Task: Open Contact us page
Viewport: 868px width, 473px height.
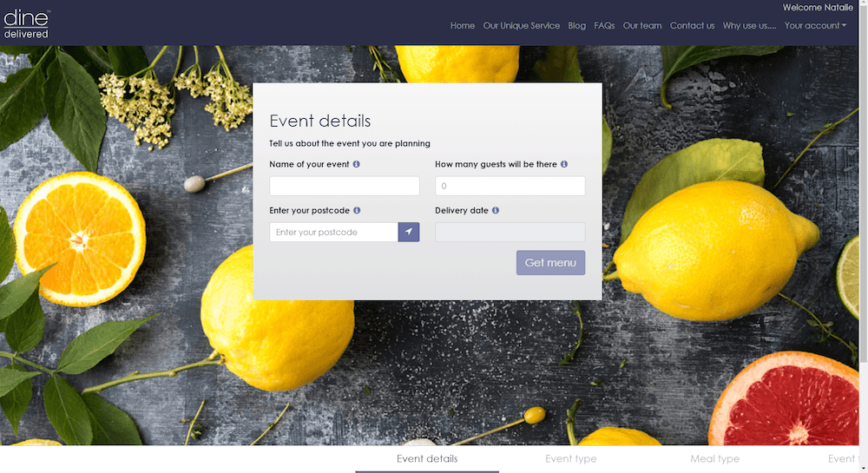Action: (692, 25)
